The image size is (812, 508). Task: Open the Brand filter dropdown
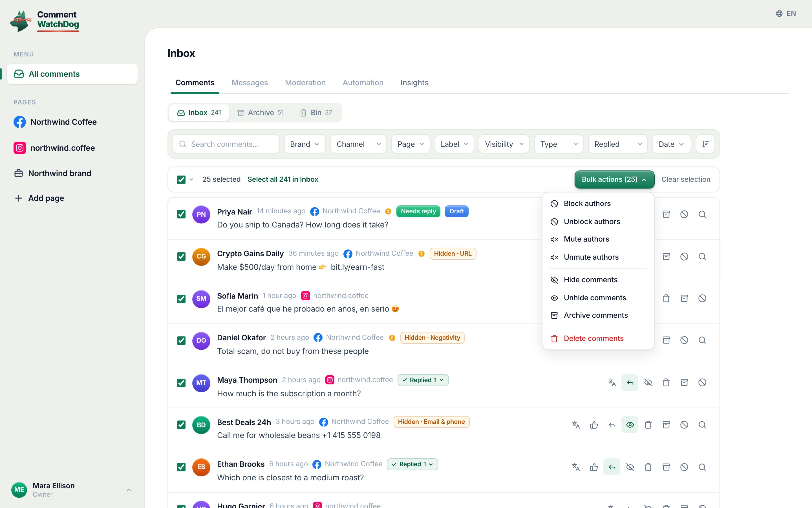click(x=305, y=144)
